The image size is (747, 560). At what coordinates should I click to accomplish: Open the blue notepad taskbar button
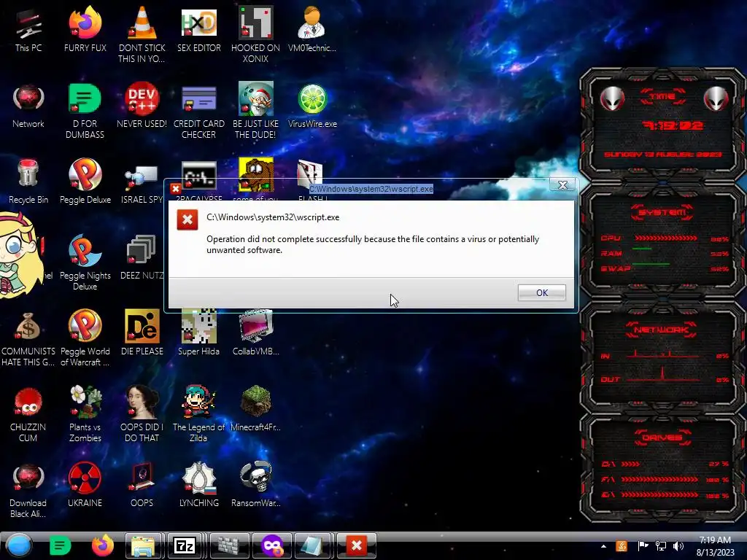click(314, 545)
